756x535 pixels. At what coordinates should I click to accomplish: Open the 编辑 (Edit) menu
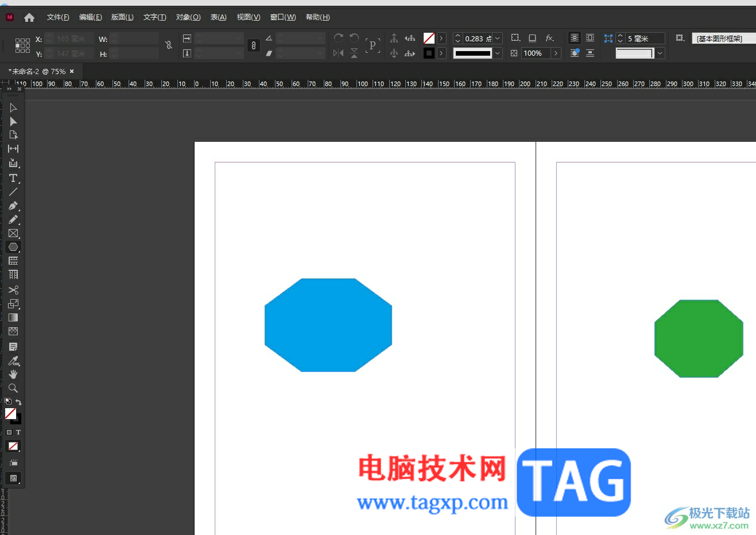[x=90, y=17]
